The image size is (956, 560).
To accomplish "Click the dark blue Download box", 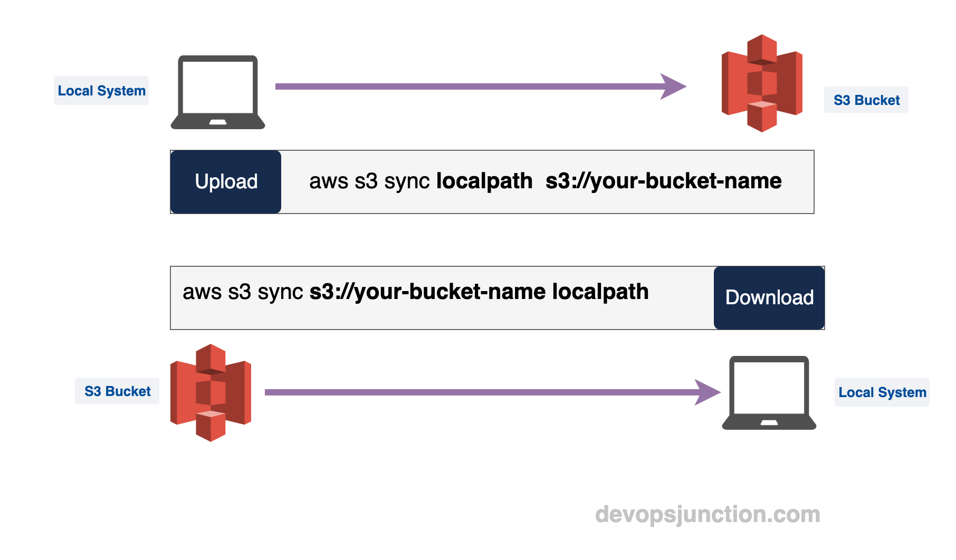I will point(769,298).
